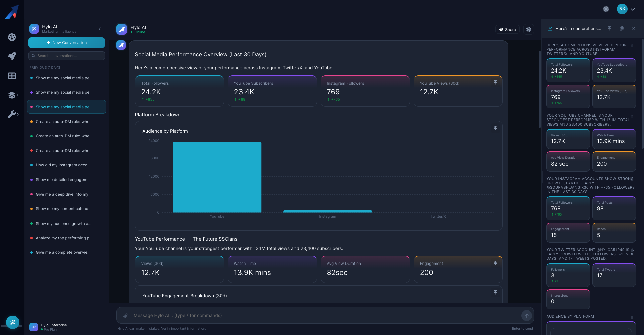Open the first 'Show me my social media pe...' conversation

(66, 78)
